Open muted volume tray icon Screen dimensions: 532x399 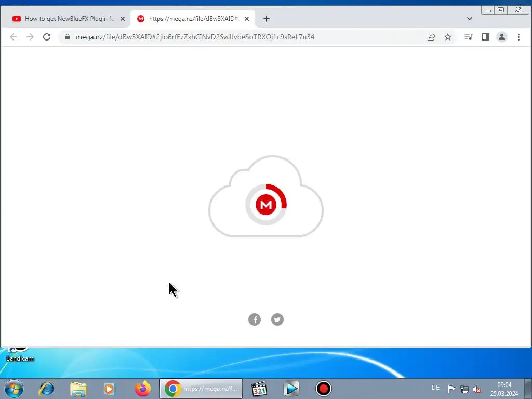[477, 389]
